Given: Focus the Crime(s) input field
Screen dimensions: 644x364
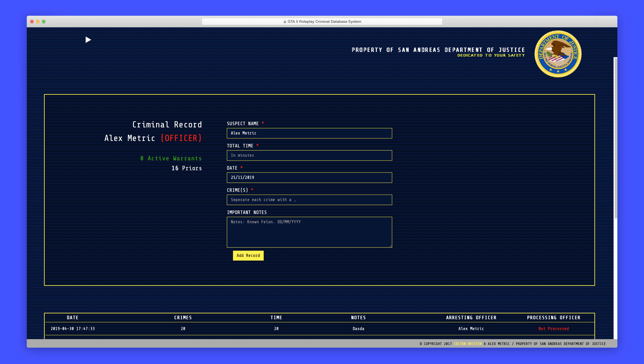Looking at the screenshot, I should [x=309, y=200].
